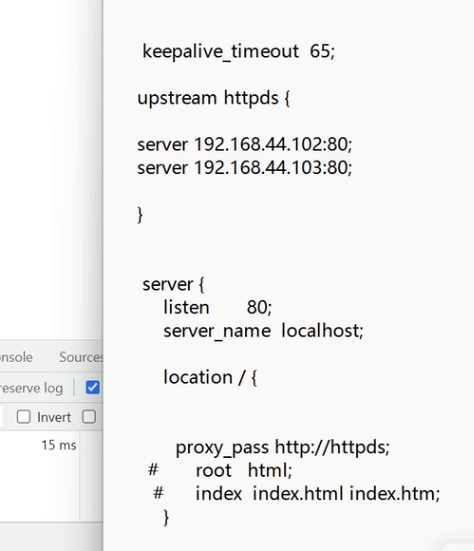Select the 15 ms timeline label
Viewport: 474px width, 551px height.
tap(59, 445)
